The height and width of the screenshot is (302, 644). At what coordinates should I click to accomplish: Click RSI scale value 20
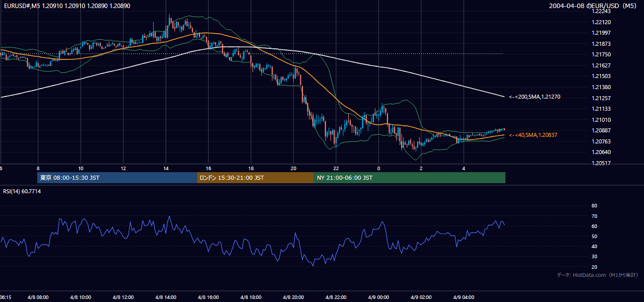(x=594, y=267)
